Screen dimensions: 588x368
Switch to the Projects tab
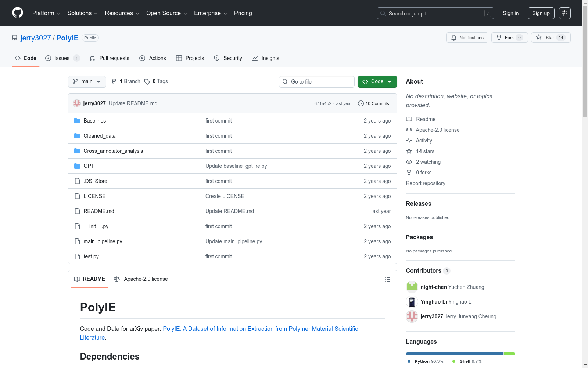[x=190, y=58]
